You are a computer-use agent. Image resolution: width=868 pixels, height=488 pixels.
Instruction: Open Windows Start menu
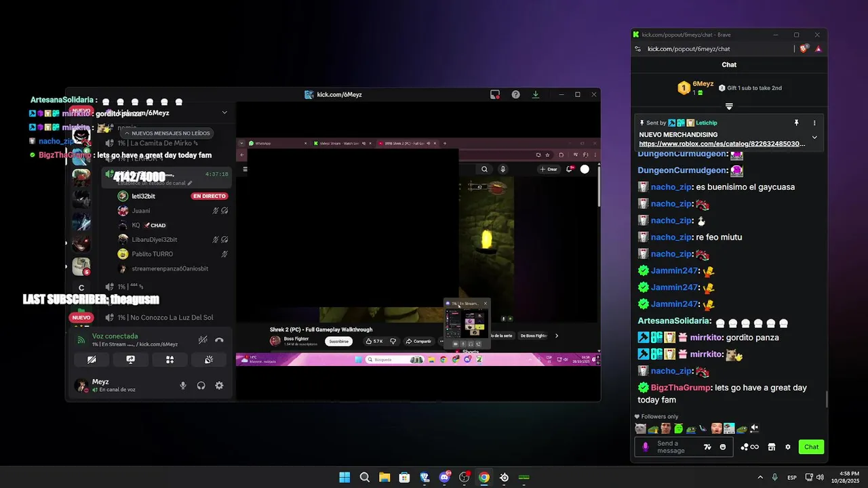coord(344,477)
